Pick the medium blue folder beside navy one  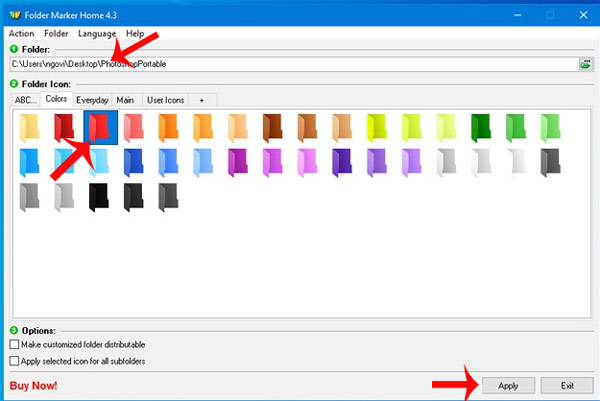(x=168, y=162)
